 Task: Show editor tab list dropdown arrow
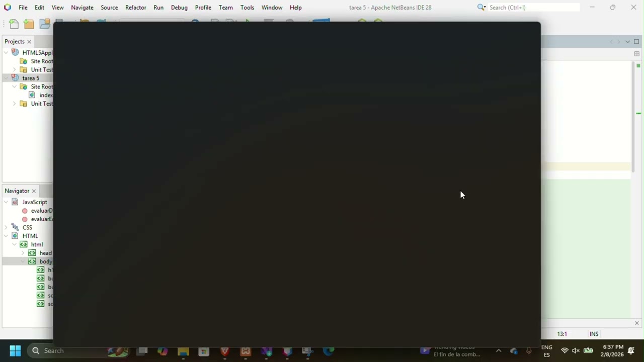[x=627, y=42]
